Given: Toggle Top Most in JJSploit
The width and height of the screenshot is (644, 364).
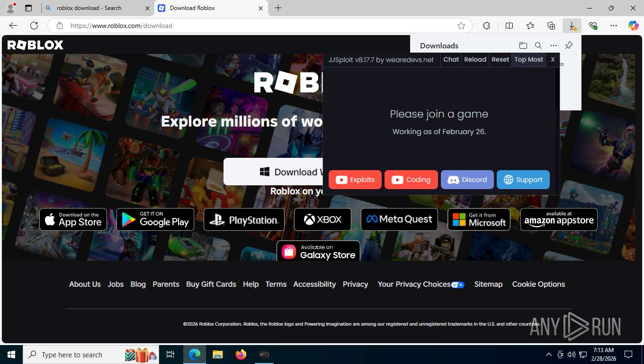Looking at the screenshot, I should click(x=528, y=60).
